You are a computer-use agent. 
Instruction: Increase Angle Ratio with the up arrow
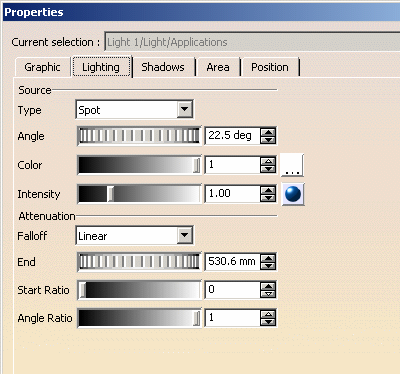coord(268,314)
